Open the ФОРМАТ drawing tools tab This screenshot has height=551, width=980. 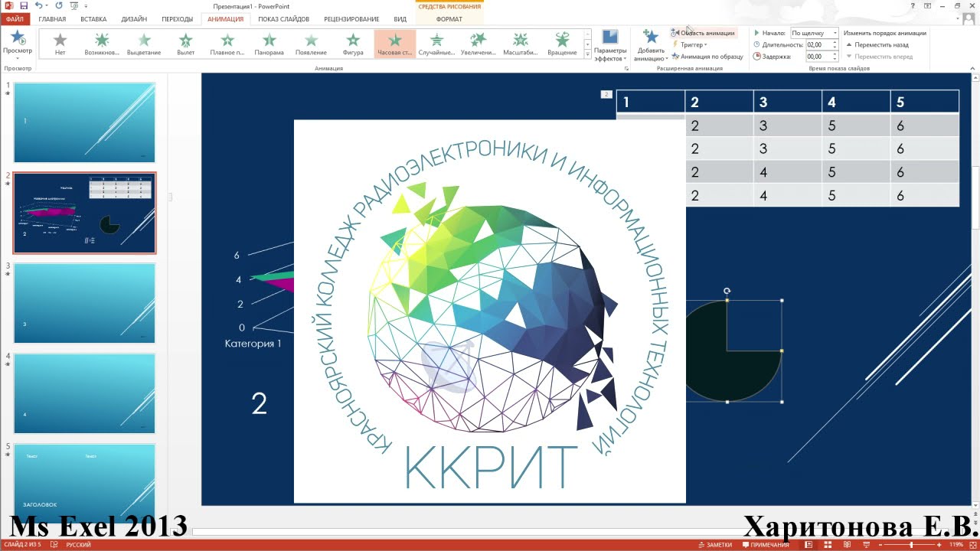pyautogui.click(x=449, y=19)
